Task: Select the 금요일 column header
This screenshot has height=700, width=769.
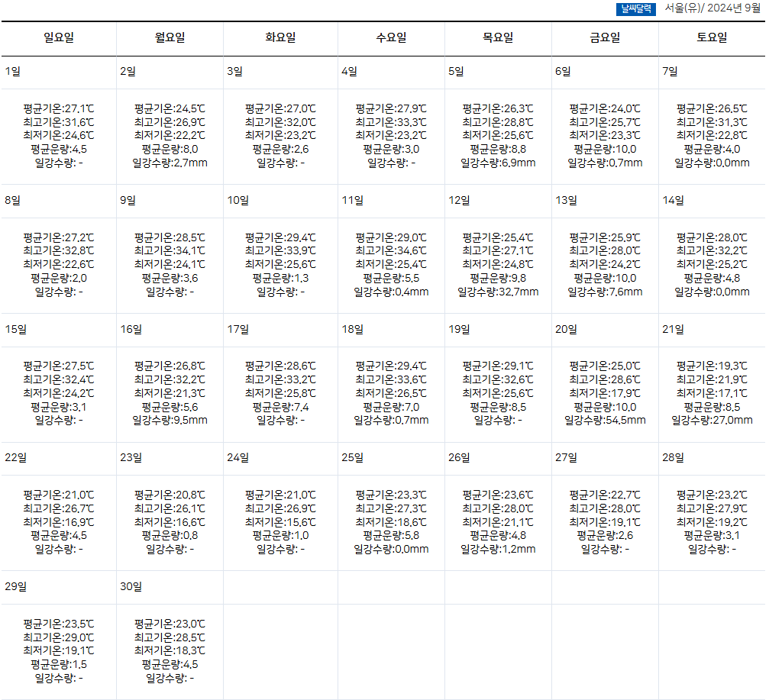Action: pyautogui.click(x=605, y=37)
